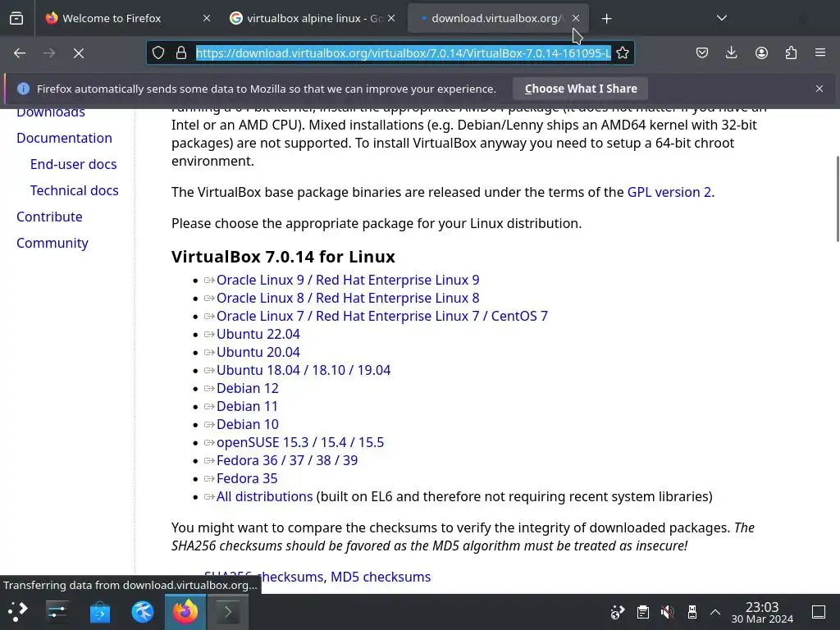
Task: Click the Show Desktop button
Action: 819,612
